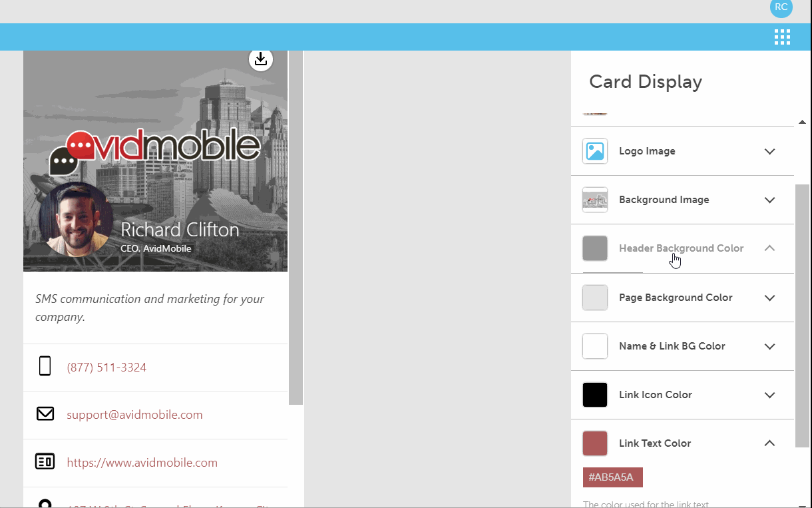The image size is (812, 508).
Task: Click the Logo Image picture icon
Action: click(x=595, y=151)
